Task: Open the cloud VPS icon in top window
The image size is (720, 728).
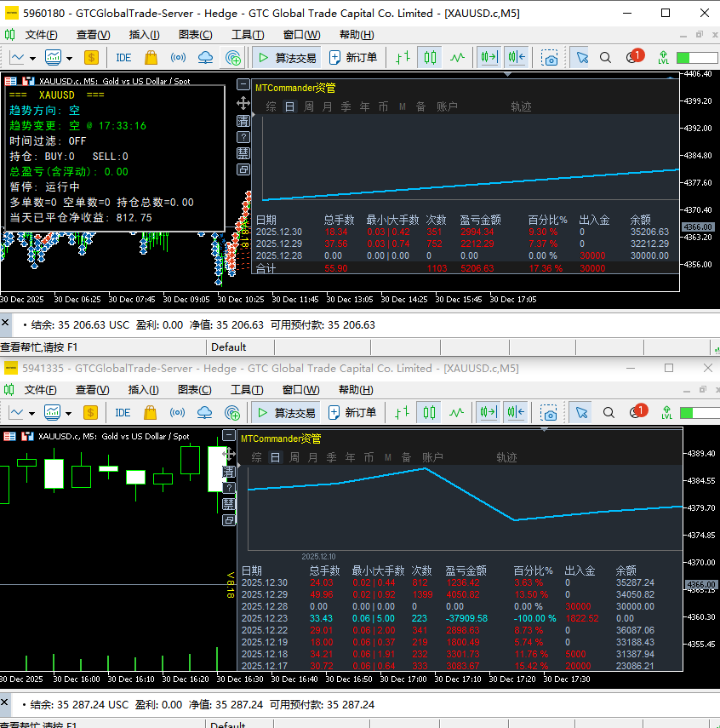Action: click(x=205, y=58)
